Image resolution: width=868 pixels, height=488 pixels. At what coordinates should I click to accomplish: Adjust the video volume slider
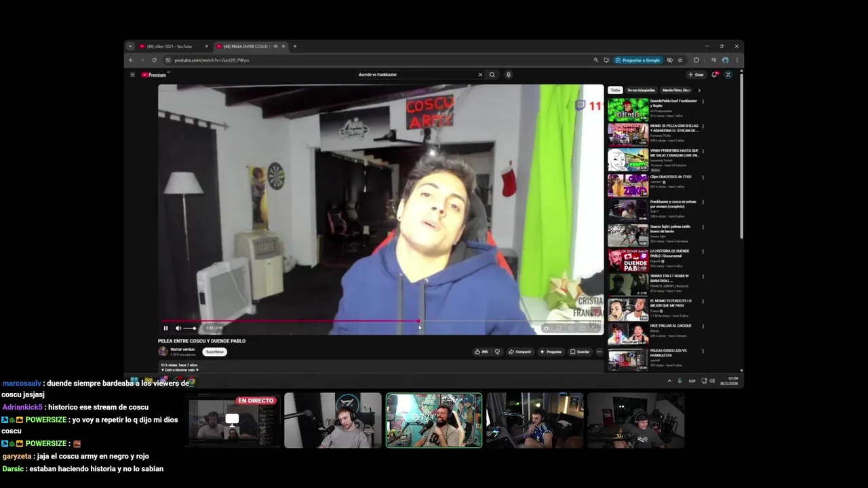[190, 328]
